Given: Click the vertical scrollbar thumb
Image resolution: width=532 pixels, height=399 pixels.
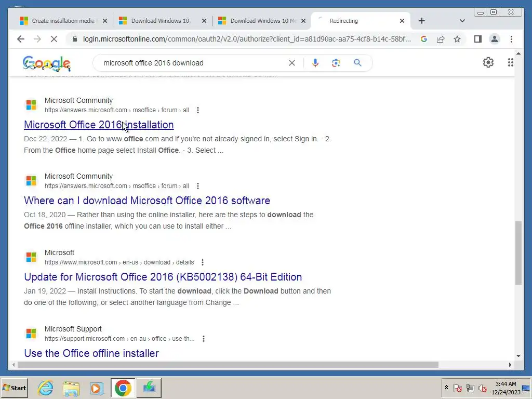Looking at the screenshot, I should [518, 253].
